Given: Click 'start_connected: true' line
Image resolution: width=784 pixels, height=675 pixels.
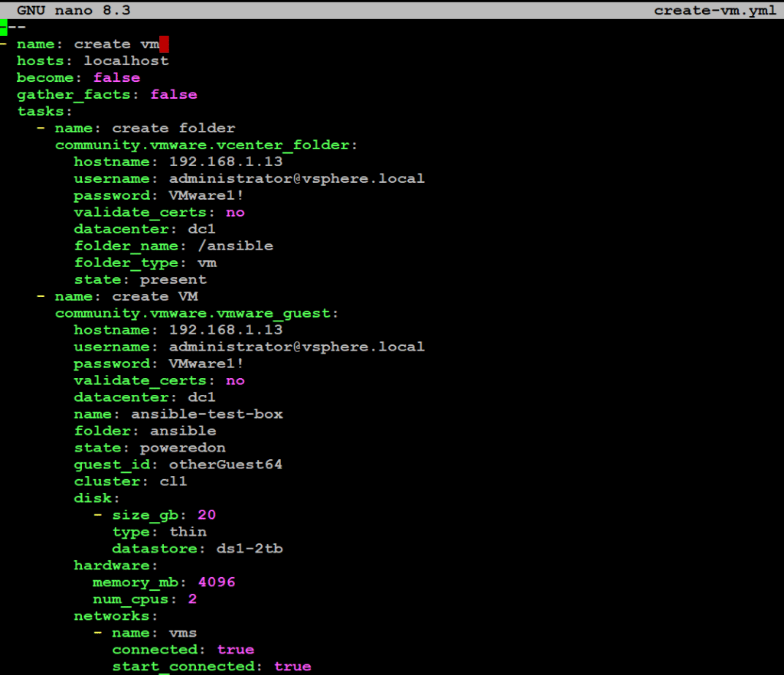Looking at the screenshot, I should coord(211,667).
